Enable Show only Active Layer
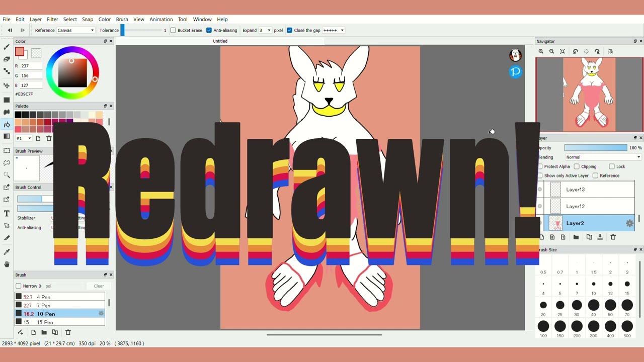644x362 pixels. [540, 175]
